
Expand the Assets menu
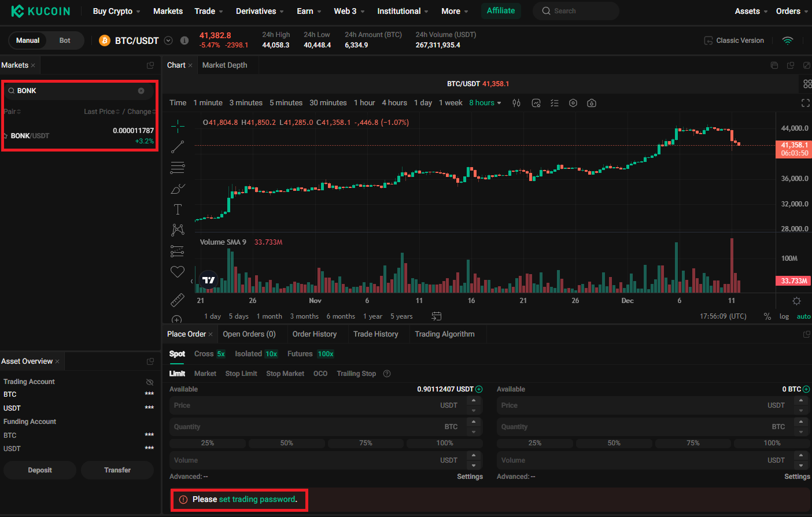(751, 11)
